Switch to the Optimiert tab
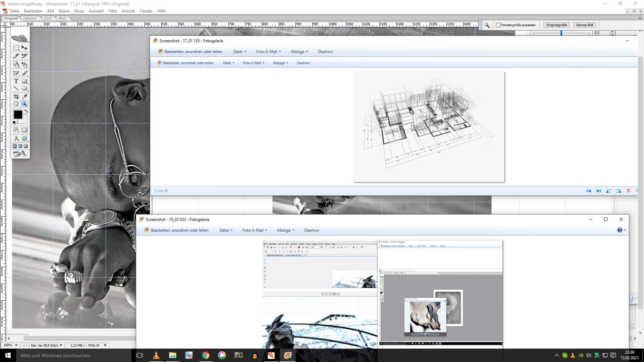 (x=30, y=18)
